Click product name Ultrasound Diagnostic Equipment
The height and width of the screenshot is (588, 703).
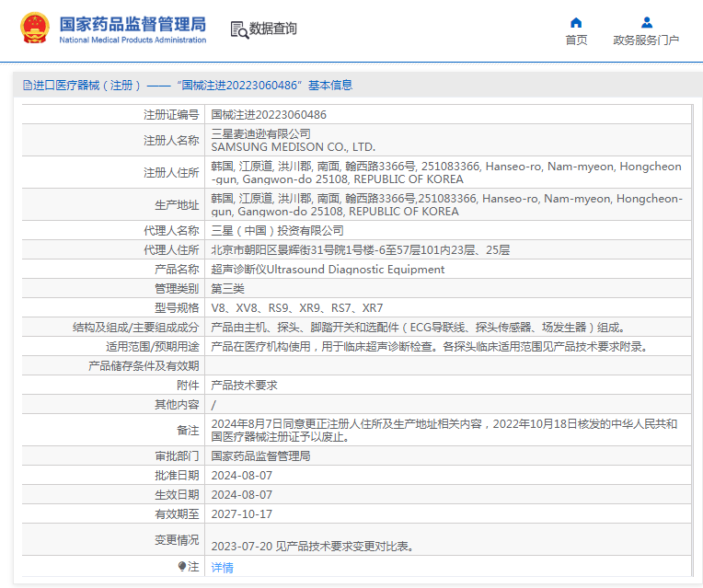coord(355,269)
